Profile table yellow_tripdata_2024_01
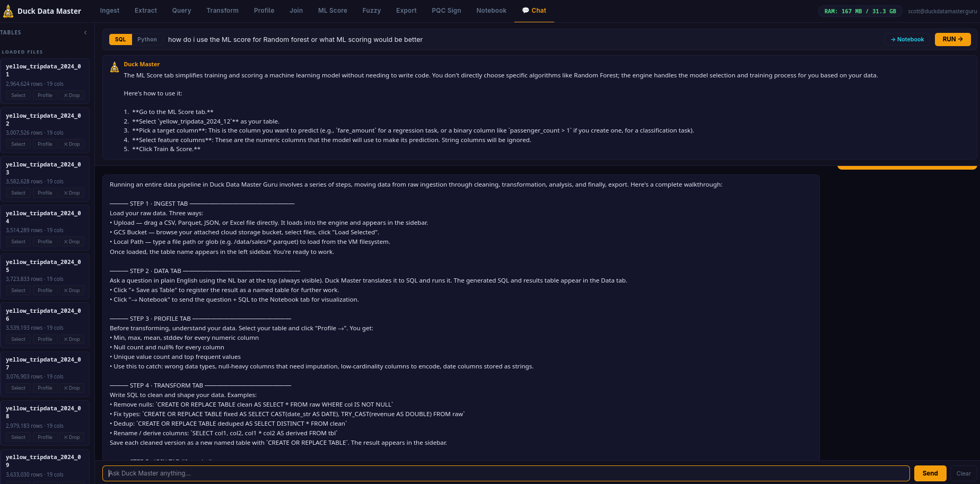 coord(45,95)
